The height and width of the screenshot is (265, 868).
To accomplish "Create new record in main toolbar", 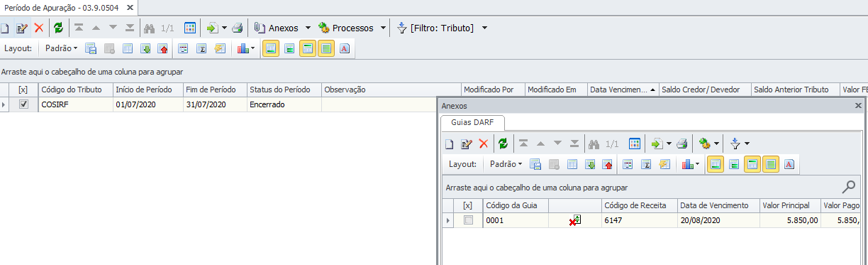I will point(4,28).
